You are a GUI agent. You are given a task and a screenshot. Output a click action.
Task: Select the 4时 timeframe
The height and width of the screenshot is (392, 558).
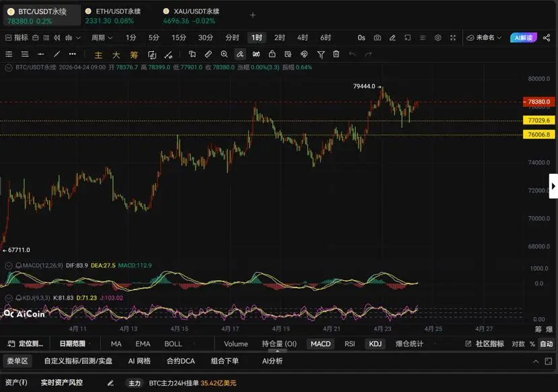coord(303,37)
